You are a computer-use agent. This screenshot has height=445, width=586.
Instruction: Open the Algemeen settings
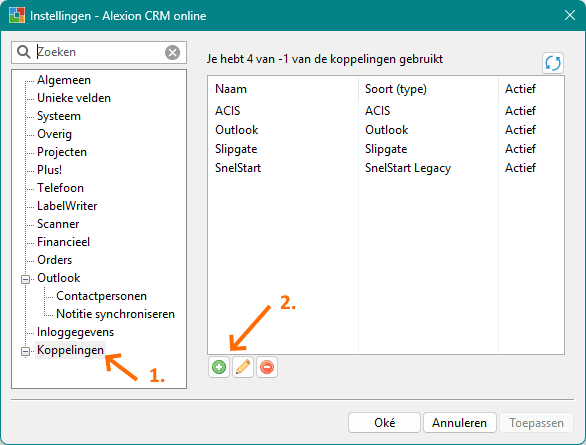64,80
